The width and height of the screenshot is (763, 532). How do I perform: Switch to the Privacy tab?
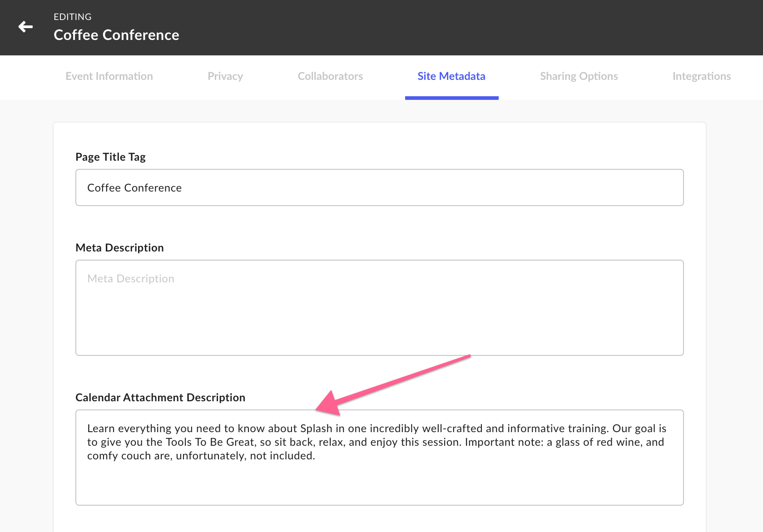(225, 76)
